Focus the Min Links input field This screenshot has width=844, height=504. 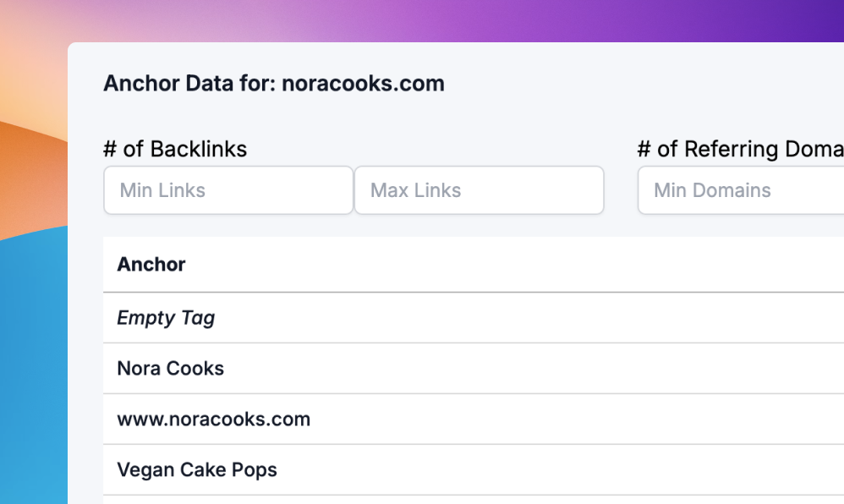click(227, 190)
